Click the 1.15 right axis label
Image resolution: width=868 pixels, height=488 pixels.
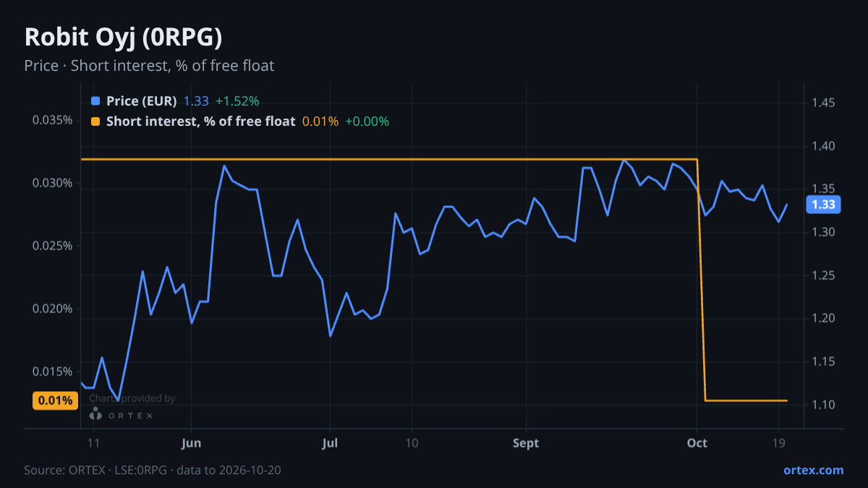coord(823,361)
